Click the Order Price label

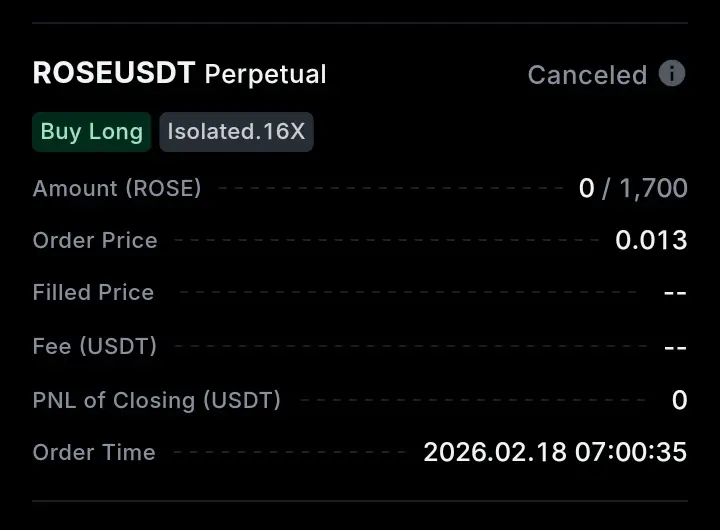point(95,240)
